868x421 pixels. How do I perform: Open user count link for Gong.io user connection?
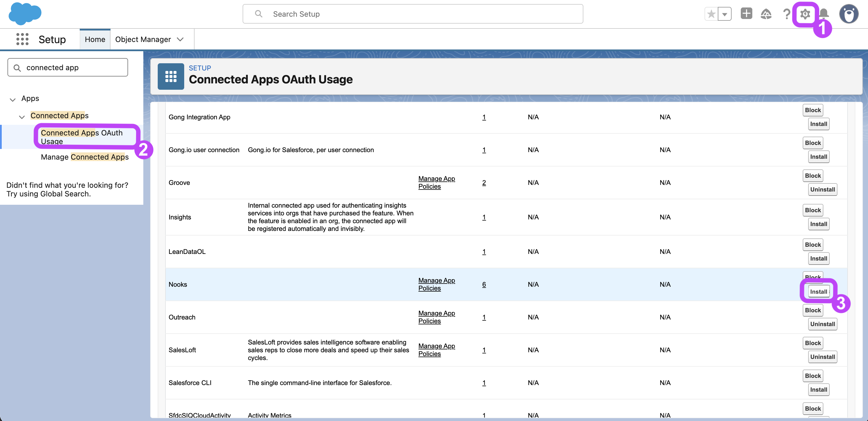484,150
